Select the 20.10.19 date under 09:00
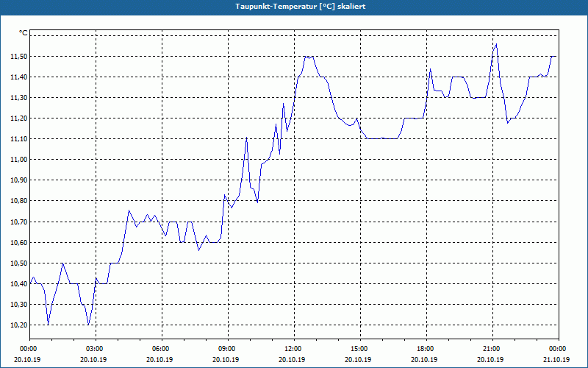The width and height of the screenshot is (588, 368). click(226, 359)
